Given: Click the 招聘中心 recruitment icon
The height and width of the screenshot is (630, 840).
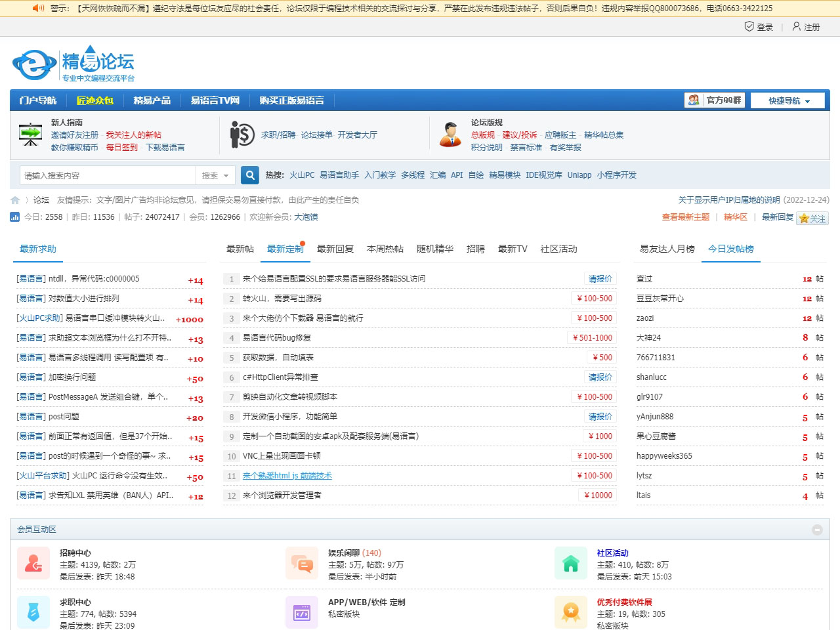Looking at the screenshot, I should 33,563.
